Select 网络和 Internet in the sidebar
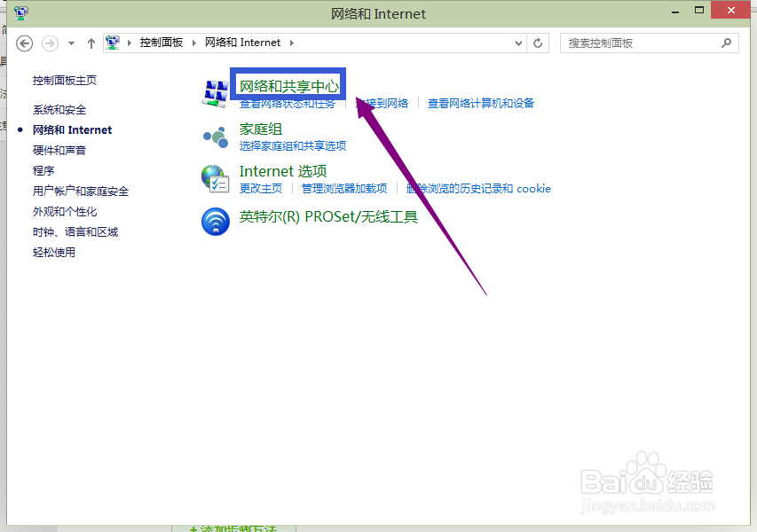Screen dimensions: 757x532 click(72, 130)
